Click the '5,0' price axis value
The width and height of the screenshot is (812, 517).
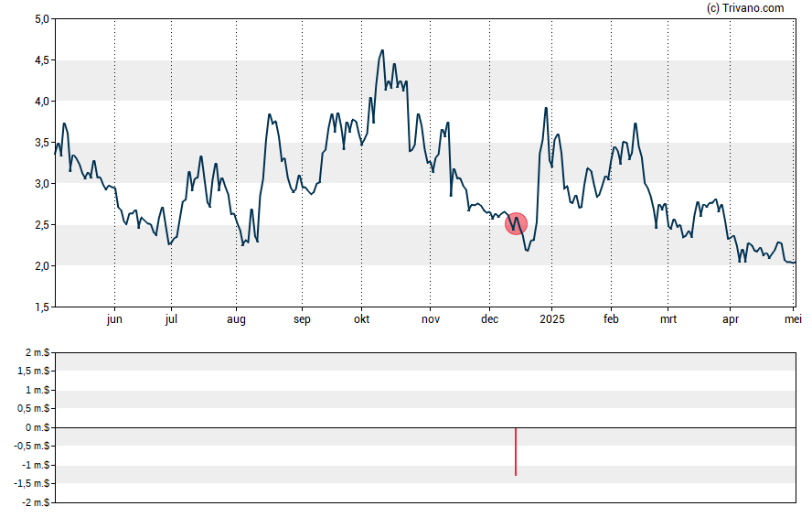point(42,19)
